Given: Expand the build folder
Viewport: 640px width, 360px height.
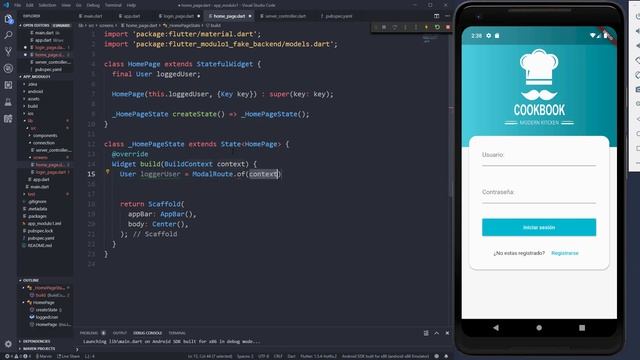Looking at the screenshot, I should (33, 106).
